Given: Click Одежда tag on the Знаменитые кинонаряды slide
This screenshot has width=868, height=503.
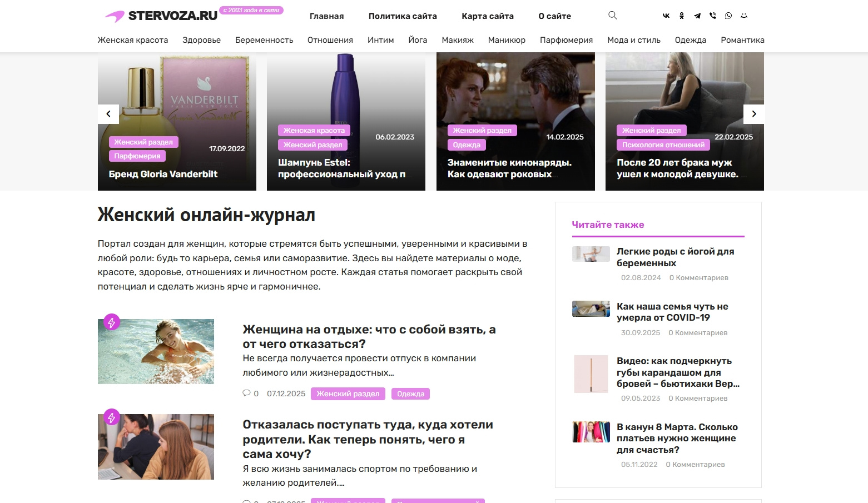Looking at the screenshot, I should click(x=467, y=145).
